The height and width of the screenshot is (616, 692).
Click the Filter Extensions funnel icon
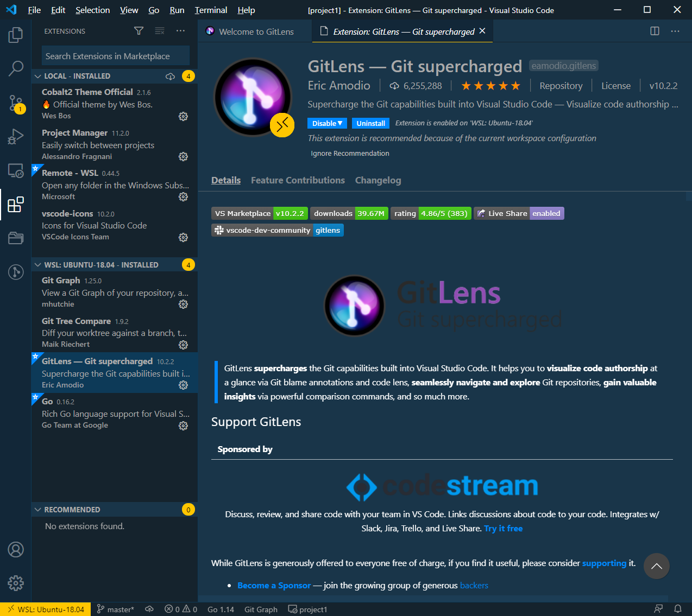pyautogui.click(x=139, y=31)
